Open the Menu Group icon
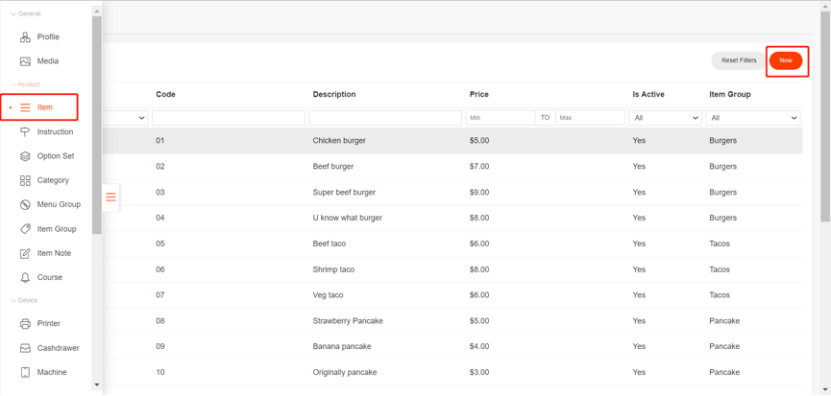This screenshot has height=396, width=831. tap(25, 205)
